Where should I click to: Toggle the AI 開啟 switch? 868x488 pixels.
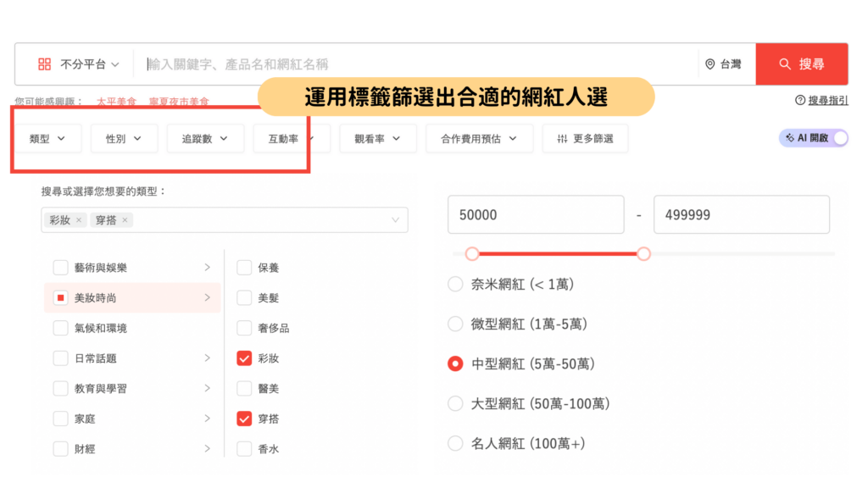839,138
